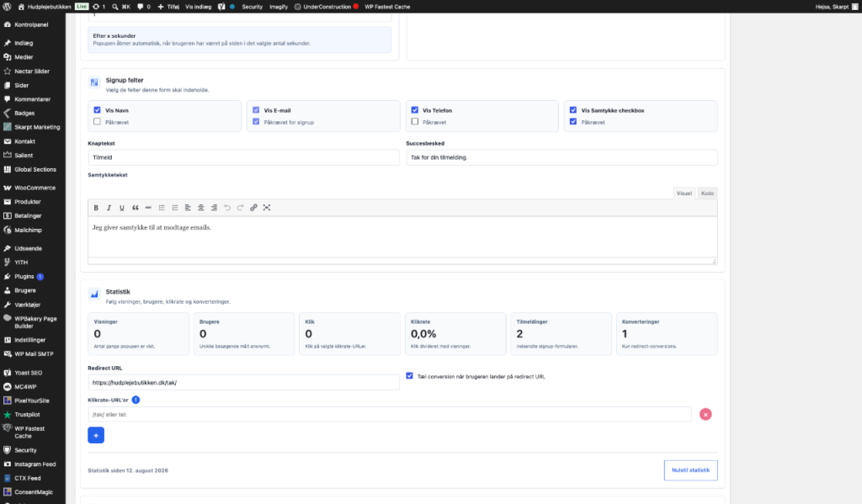Open Imagify in the admin bar
This screenshot has width=862, height=504.
pyautogui.click(x=279, y=7)
